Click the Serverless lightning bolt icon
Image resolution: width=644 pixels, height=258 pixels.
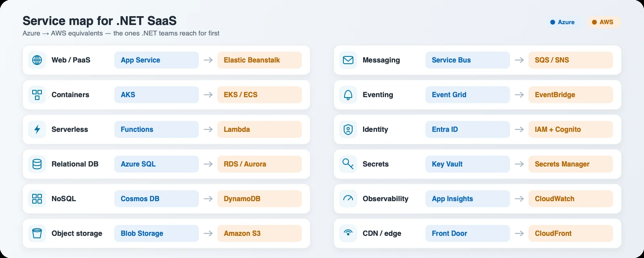pyautogui.click(x=37, y=129)
